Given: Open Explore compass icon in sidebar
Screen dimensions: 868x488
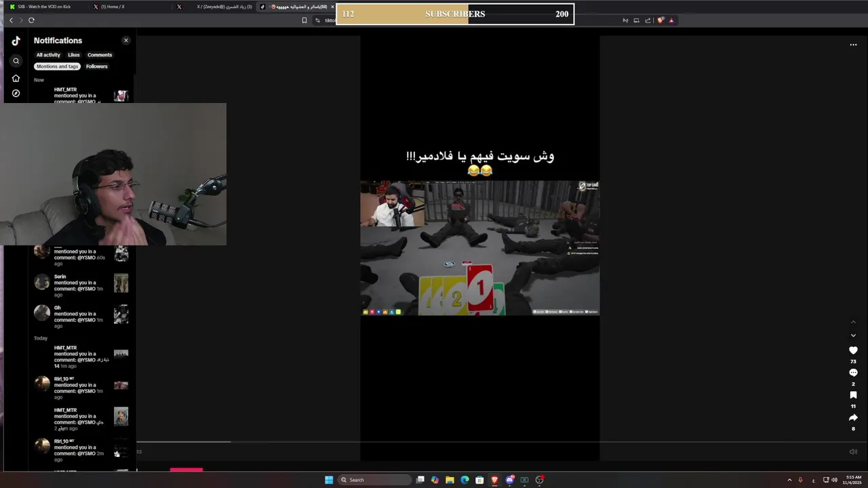Looking at the screenshot, I should (16, 94).
